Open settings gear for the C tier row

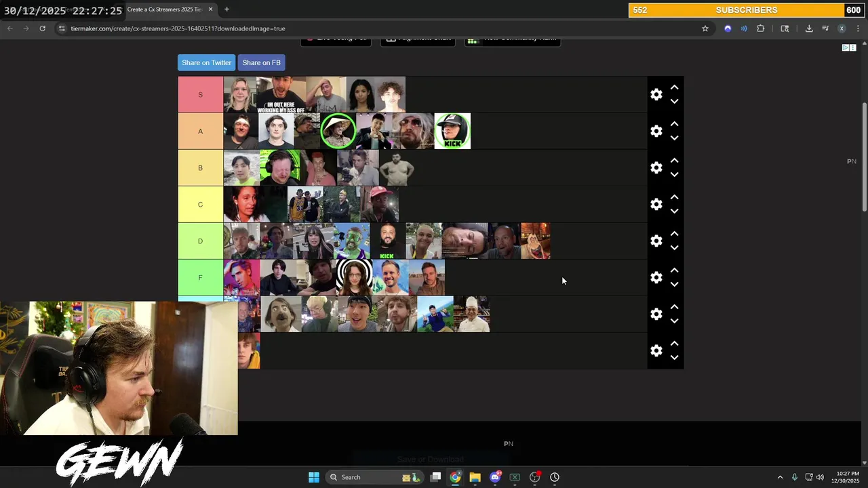click(x=656, y=205)
